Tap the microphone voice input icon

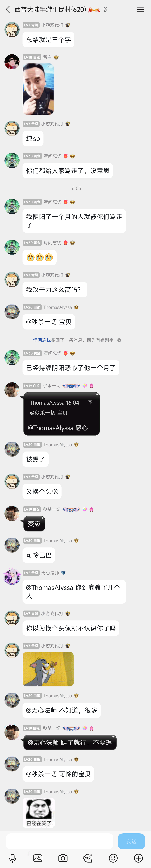click(13, 858)
